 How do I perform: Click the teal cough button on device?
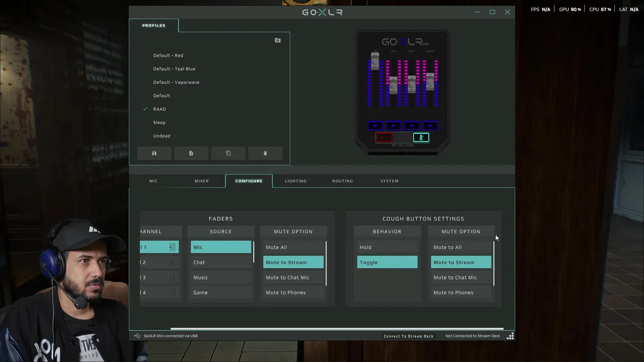point(421,138)
